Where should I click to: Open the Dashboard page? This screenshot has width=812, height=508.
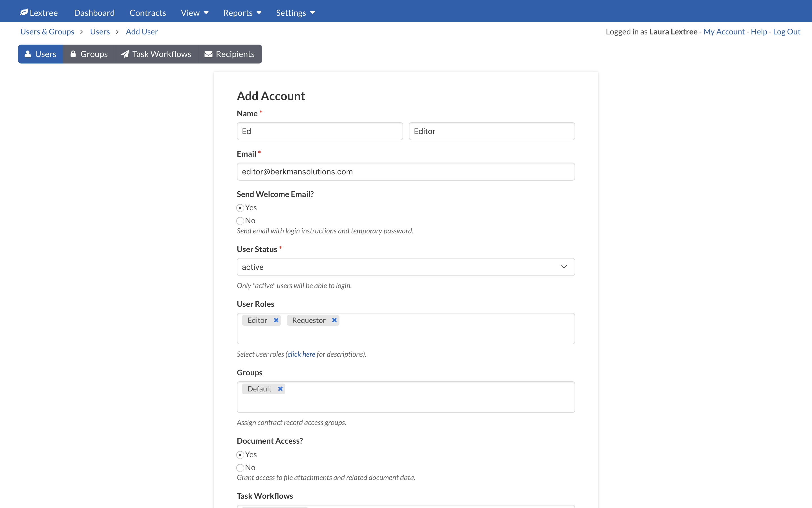click(x=94, y=13)
